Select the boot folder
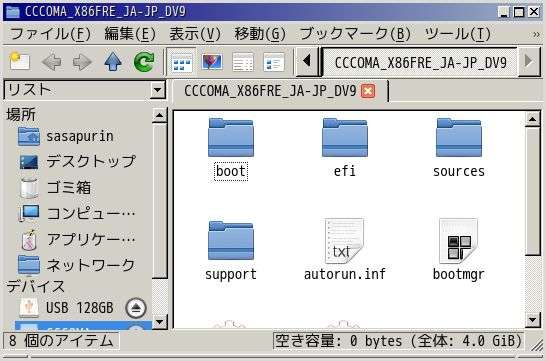 (231, 149)
